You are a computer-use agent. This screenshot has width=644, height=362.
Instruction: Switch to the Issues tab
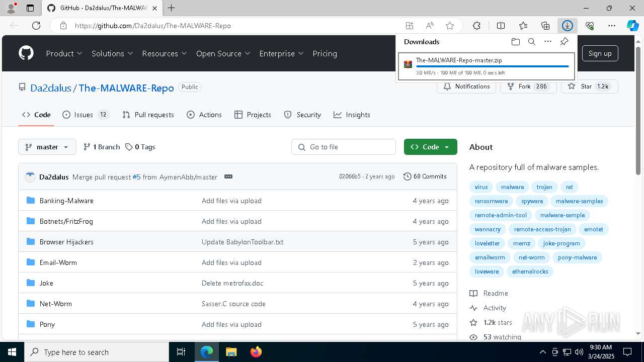tap(85, 115)
